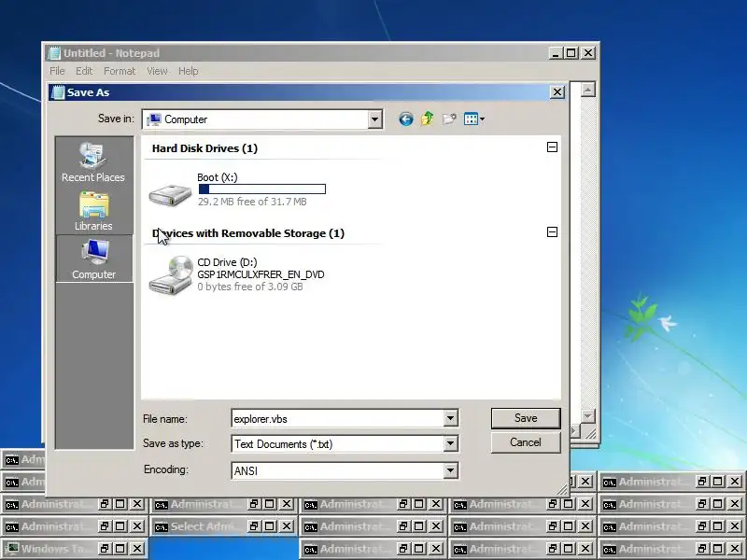This screenshot has width=747, height=560.
Task: Open Notepad Format menu
Action: point(120,71)
